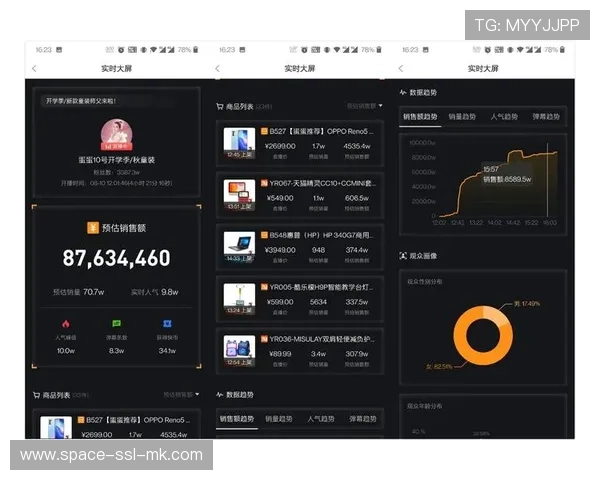Open the 预估销售额 sort dropdown in the left screen
This screenshot has width=600, height=480.
coord(181,394)
